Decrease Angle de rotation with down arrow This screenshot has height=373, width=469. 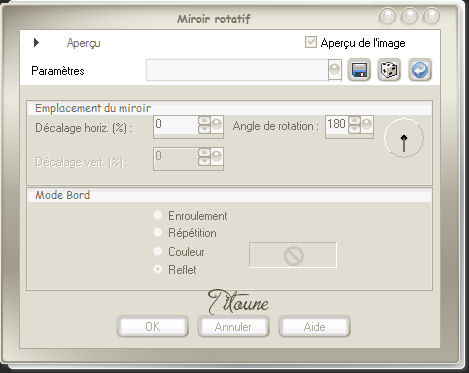tap(354, 130)
